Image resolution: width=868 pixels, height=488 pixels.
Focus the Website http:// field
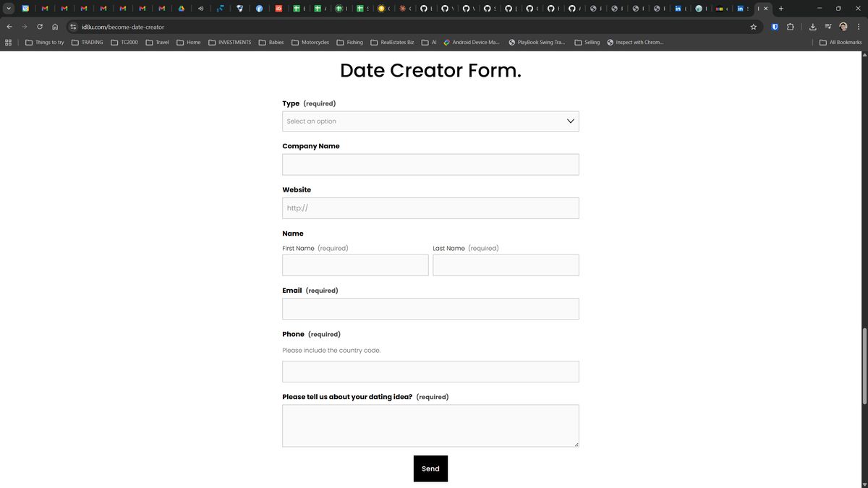point(430,208)
